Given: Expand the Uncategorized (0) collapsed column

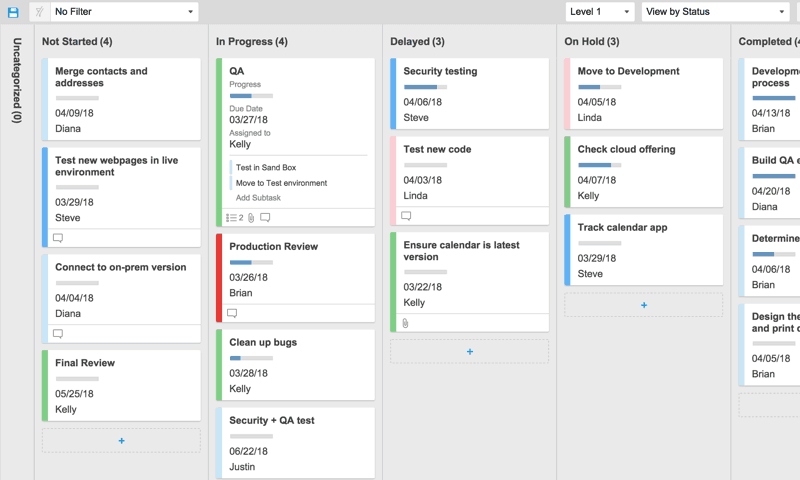Looking at the screenshot, I should 16,80.
